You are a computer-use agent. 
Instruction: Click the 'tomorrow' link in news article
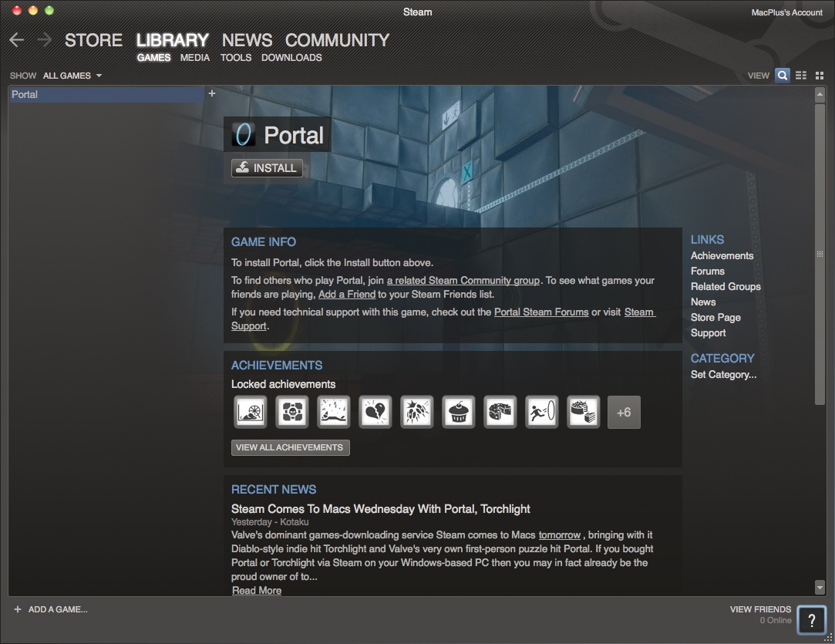pos(560,534)
